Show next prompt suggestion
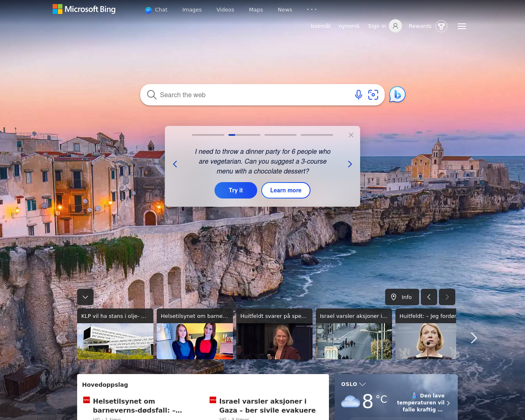Screen dimensions: 525x420 point(350,164)
